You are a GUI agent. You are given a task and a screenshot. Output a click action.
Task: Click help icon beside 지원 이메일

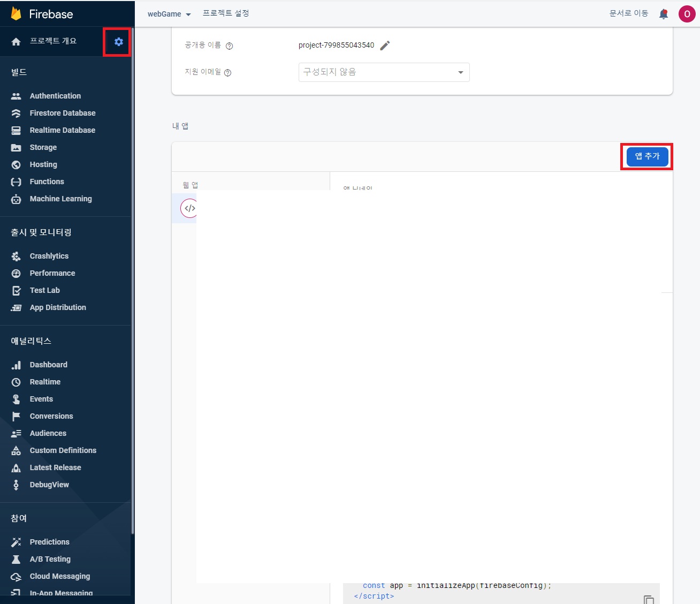point(227,73)
